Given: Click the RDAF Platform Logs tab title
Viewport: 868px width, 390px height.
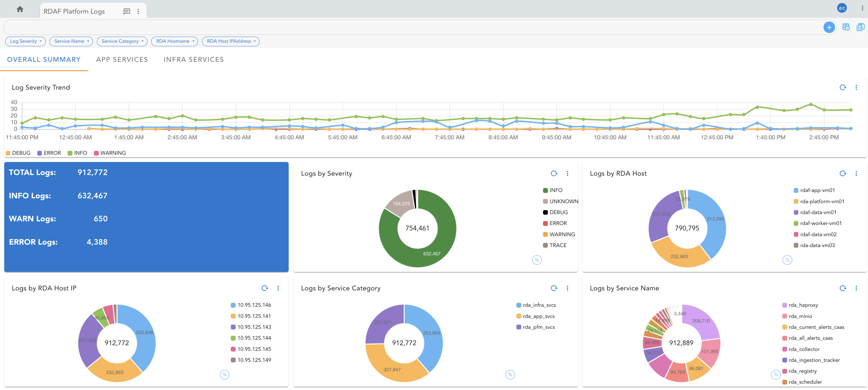Looking at the screenshot, I should (74, 12).
